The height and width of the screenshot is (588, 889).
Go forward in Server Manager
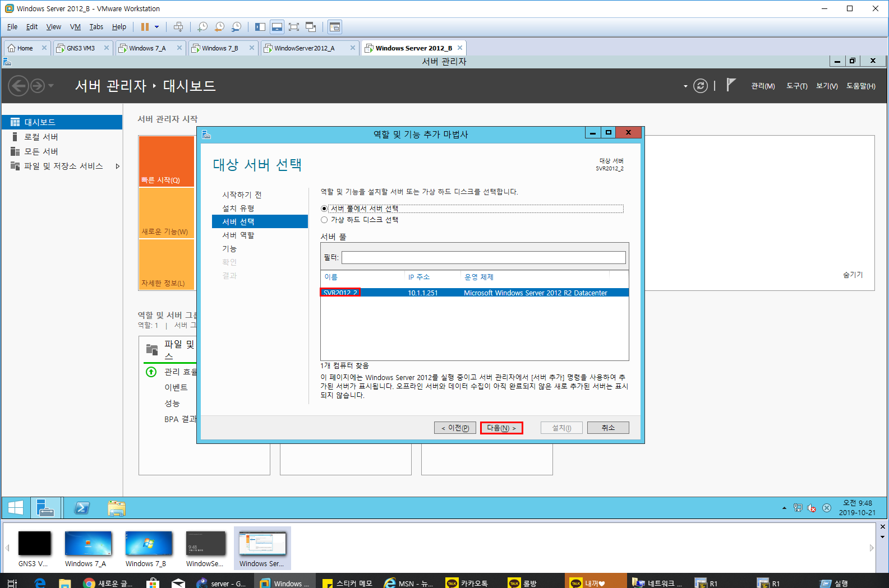38,86
